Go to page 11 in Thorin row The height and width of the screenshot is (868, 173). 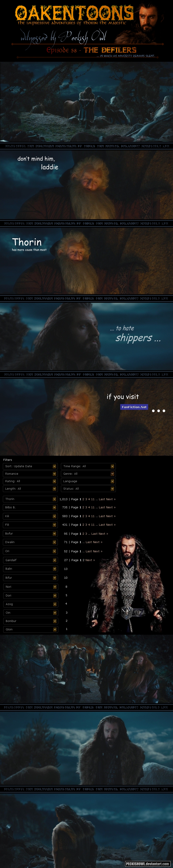click(x=93, y=499)
